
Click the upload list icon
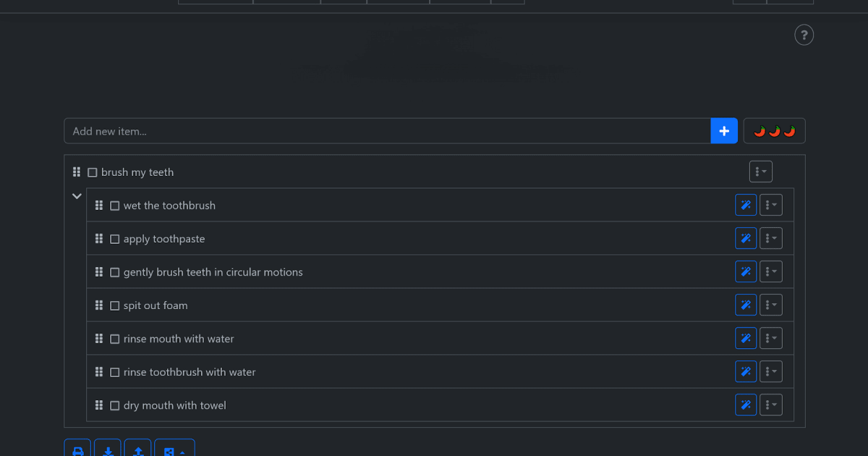[x=138, y=450]
